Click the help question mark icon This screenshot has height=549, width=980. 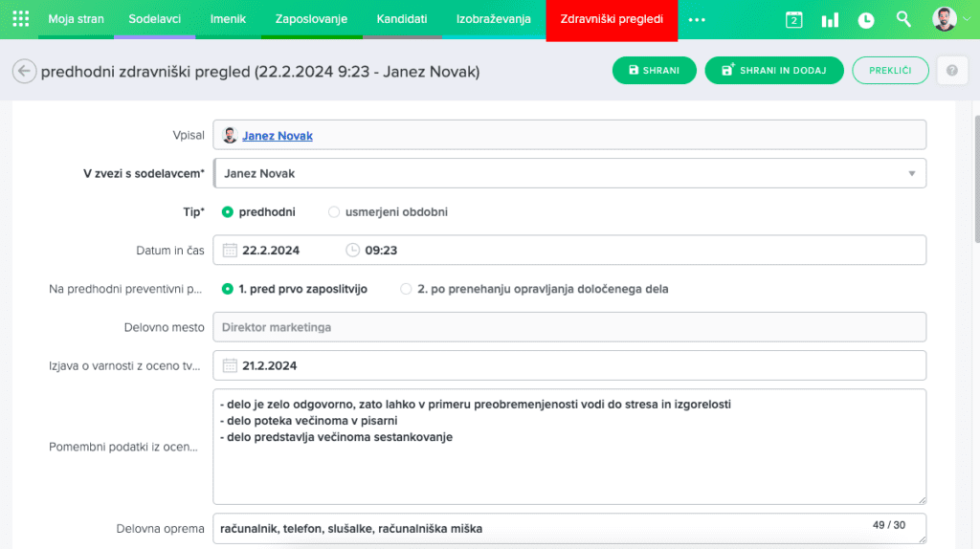coord(951,71)
